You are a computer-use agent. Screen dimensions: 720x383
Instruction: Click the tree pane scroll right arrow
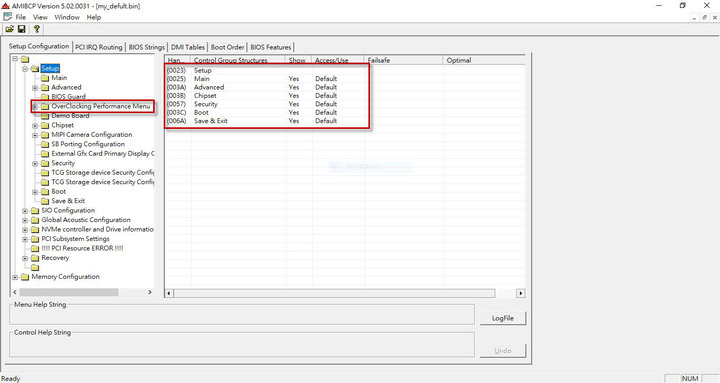point(150,292)
